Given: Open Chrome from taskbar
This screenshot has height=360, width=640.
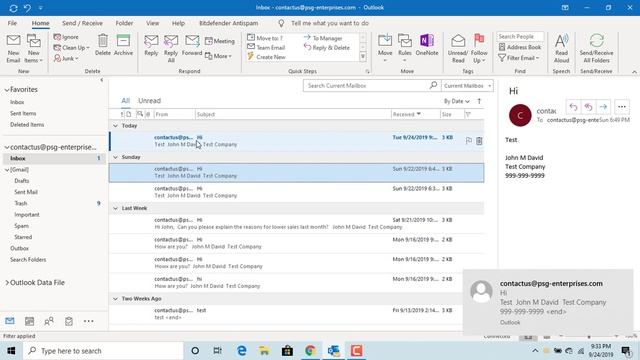Looking at the screenshot, I should [310, 351].
